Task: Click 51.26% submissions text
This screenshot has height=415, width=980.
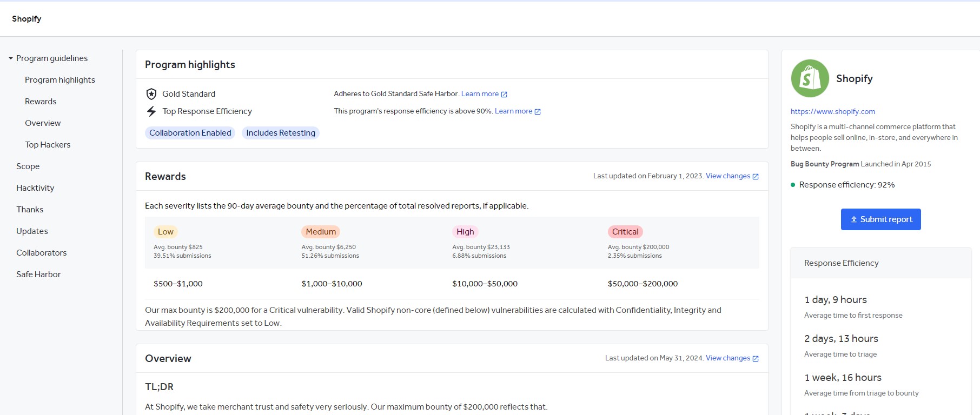Action: [330, 256]
